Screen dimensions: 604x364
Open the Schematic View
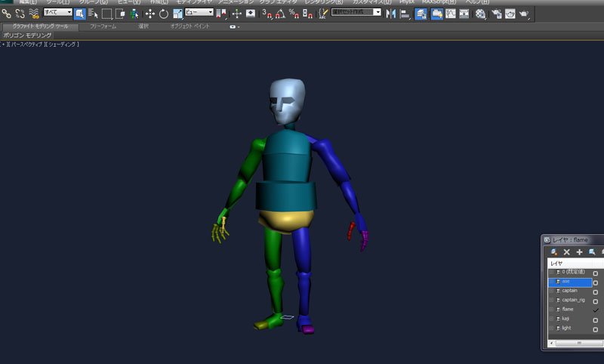click(464, 14)
